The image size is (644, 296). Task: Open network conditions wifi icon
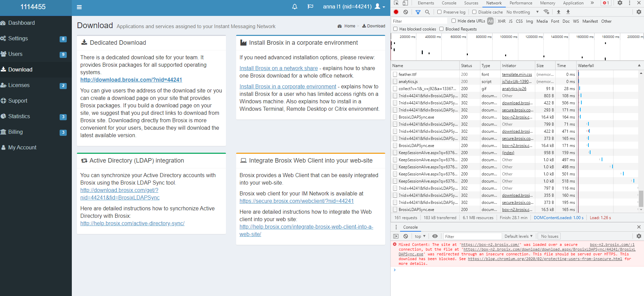(x=546, y=12)
